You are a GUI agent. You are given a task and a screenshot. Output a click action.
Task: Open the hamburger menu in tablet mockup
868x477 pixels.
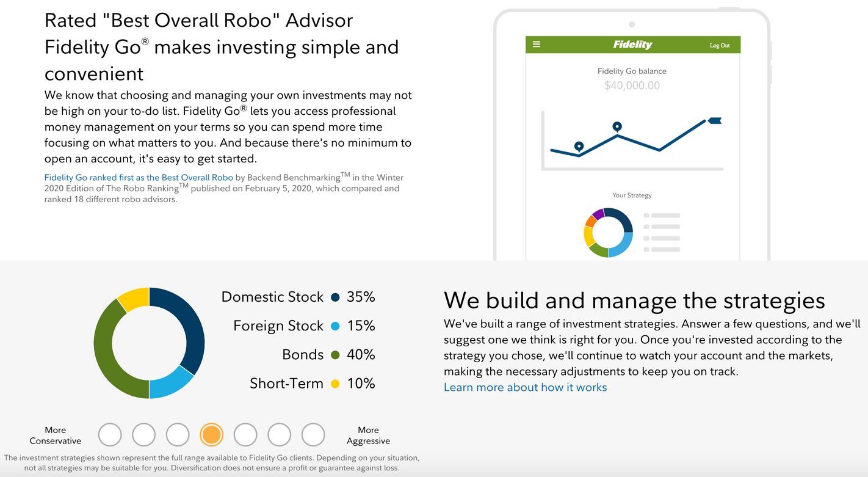click(x=537, y=45)
